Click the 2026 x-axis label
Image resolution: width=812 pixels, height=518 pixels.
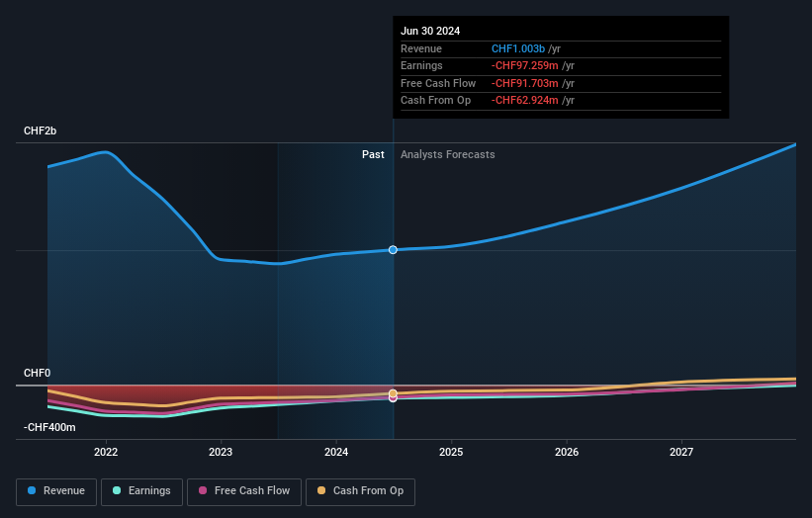(567, 453)
